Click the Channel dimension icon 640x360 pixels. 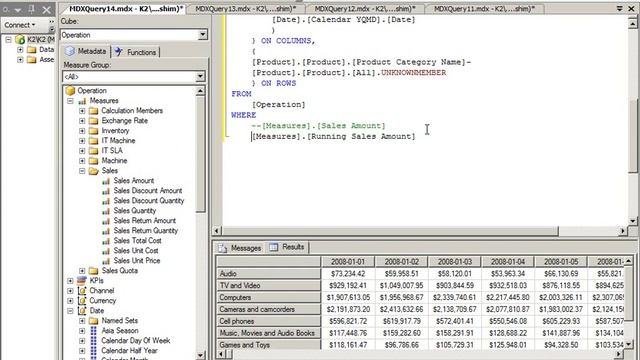click(82, 291)
